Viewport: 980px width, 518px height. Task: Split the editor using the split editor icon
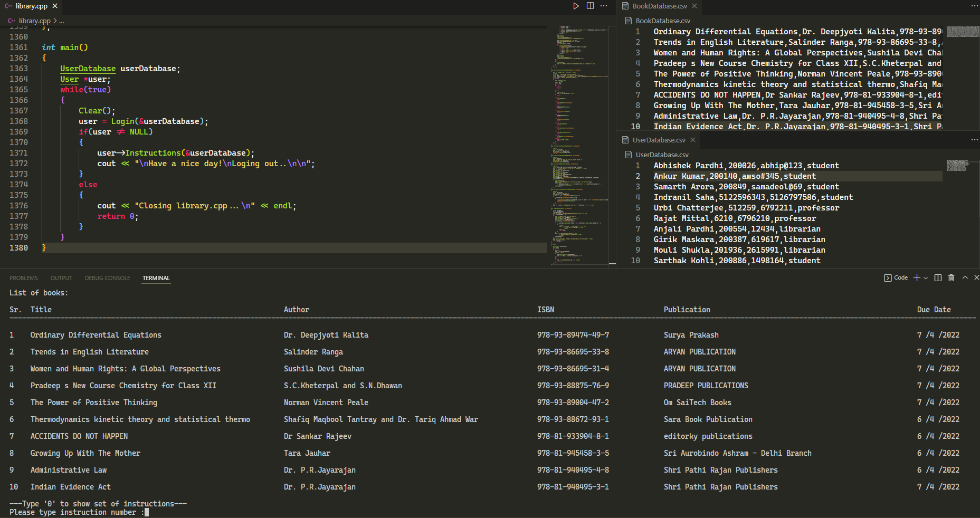(589, 6)
